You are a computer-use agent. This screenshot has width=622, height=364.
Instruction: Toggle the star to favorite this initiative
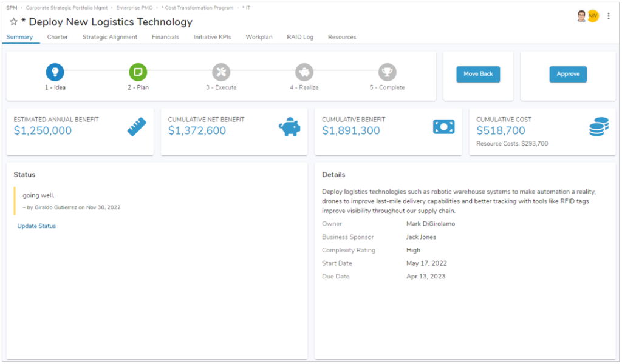pos(13,21)
